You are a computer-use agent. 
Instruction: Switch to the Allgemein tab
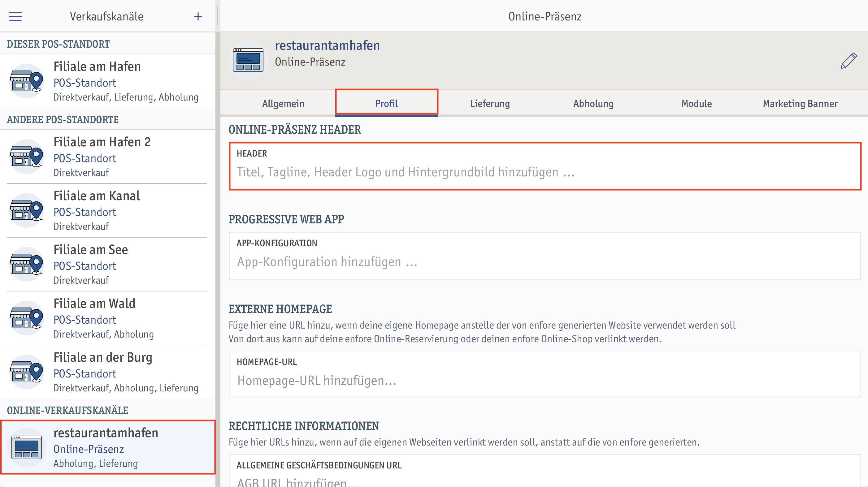pyautogui.click(x=283, y=104)
